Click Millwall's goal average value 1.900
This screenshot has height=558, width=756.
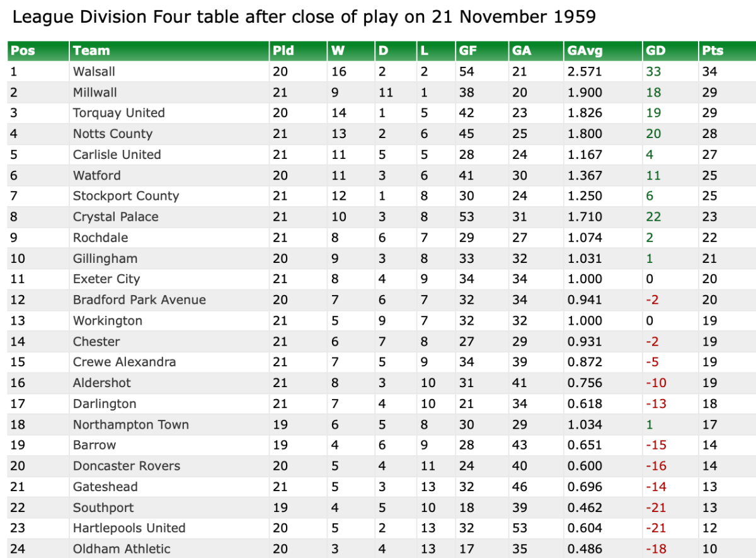(585, 93)
